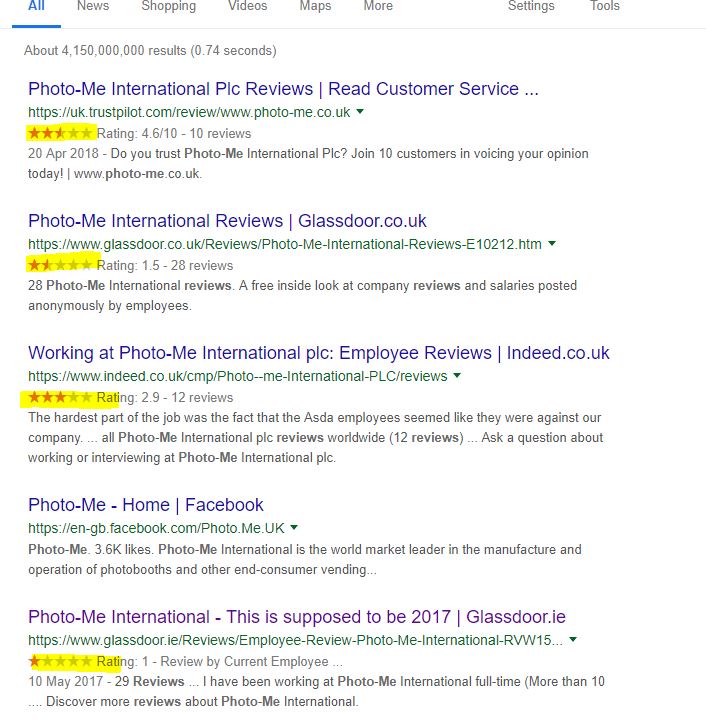Switch to the News tab

[93, 6]
